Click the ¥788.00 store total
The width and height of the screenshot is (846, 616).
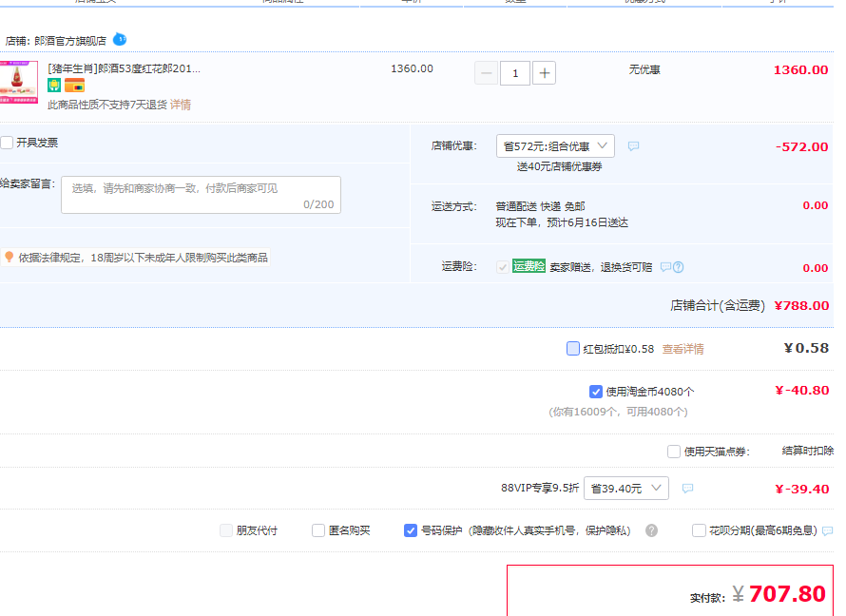coord(801,306)
